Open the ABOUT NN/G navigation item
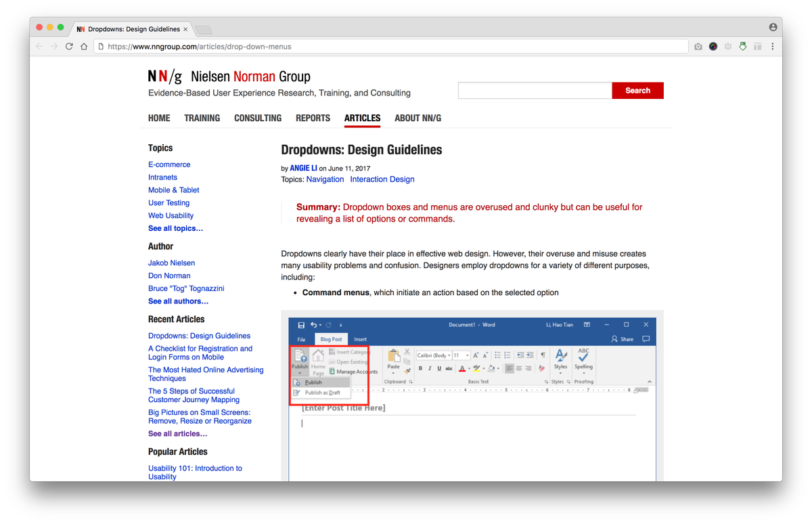The image size is (812, 524). click(x=418, y=118)
